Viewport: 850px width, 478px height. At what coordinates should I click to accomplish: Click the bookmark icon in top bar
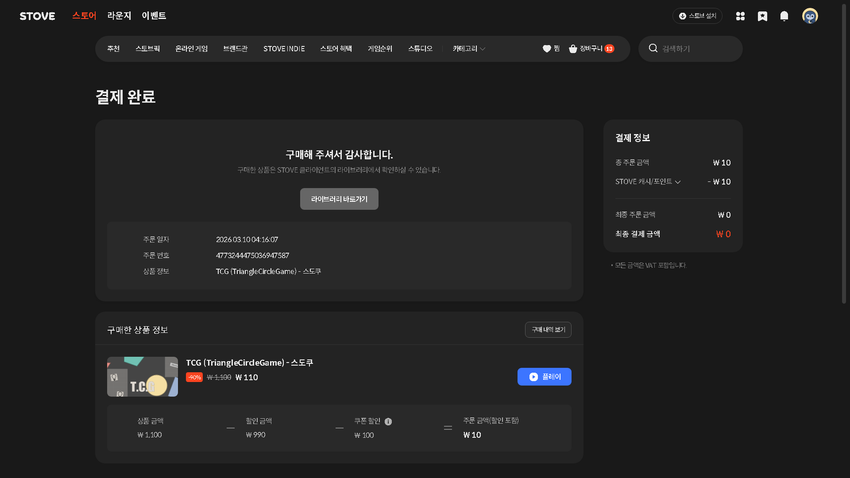762,16
